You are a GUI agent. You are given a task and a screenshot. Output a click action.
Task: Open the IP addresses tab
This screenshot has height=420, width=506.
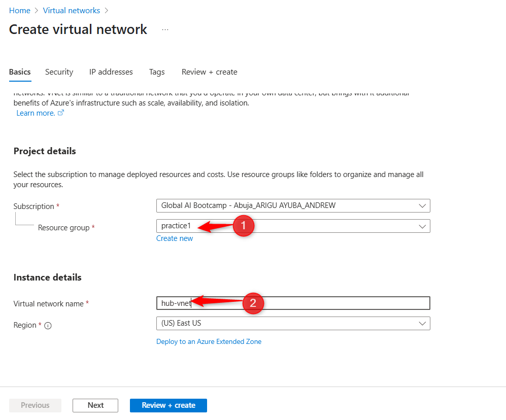111,72
